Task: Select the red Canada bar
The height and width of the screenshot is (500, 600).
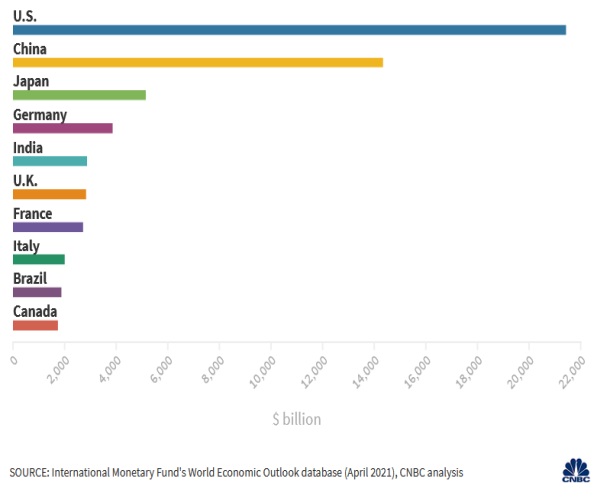Action: (x=35, y=325)
